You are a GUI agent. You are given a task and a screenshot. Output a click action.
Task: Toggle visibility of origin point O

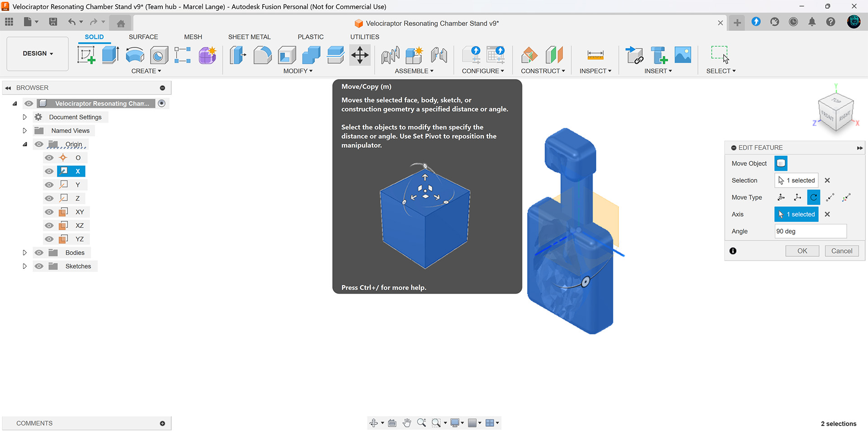(x=49, y=158)
